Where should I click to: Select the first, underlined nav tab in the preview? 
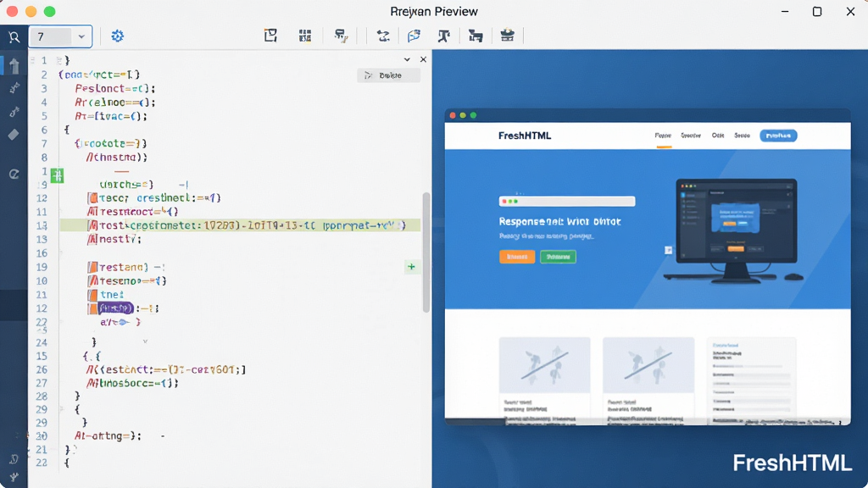coord(663,136)
